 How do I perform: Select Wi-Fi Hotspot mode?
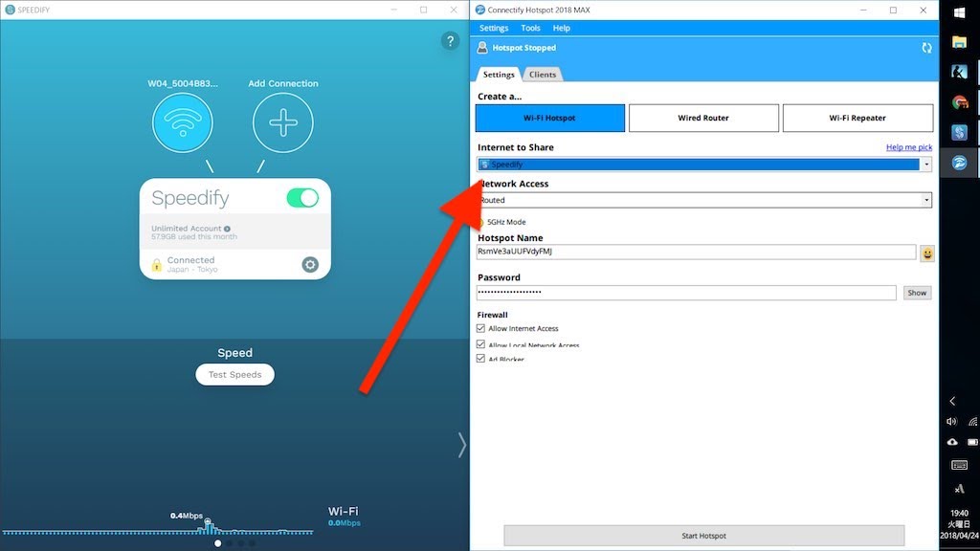pos(550,118)
